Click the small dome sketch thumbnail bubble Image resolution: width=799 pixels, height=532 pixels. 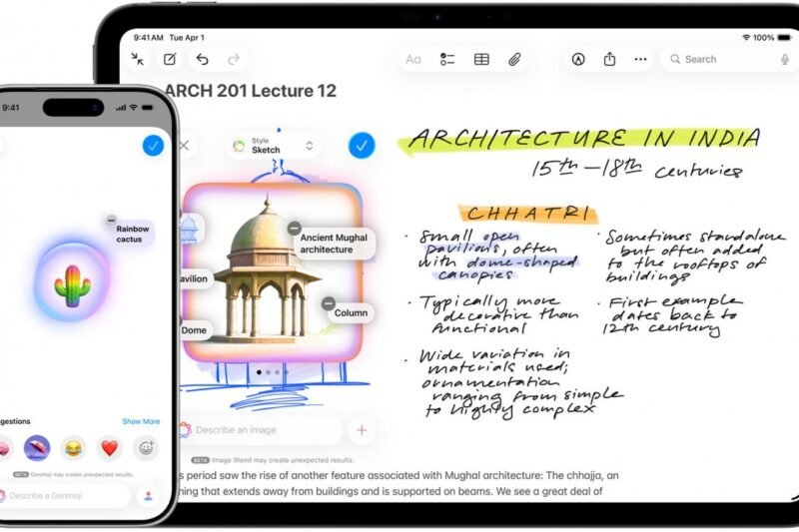point(191,230)
